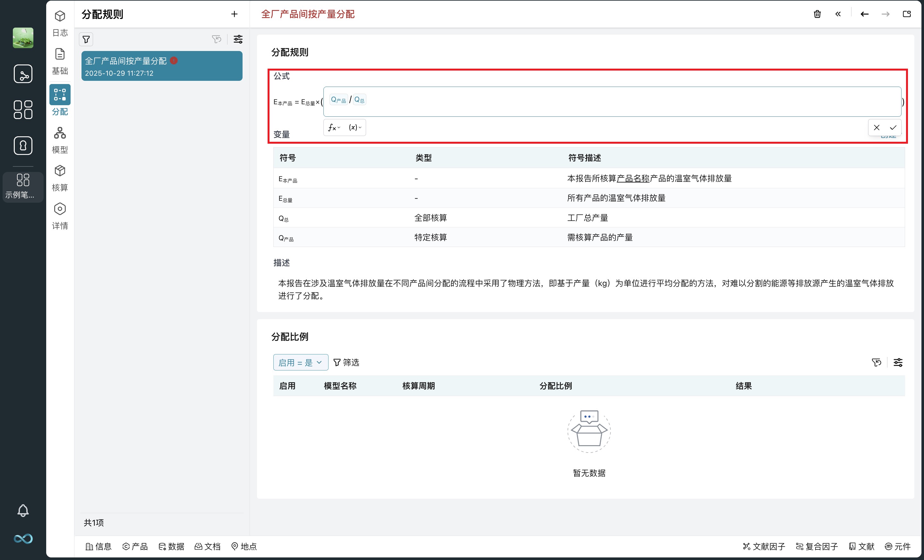This screenshot has height=560, width=924.
Task: Open the rule list column settings icon
Action: coord(238,39)
